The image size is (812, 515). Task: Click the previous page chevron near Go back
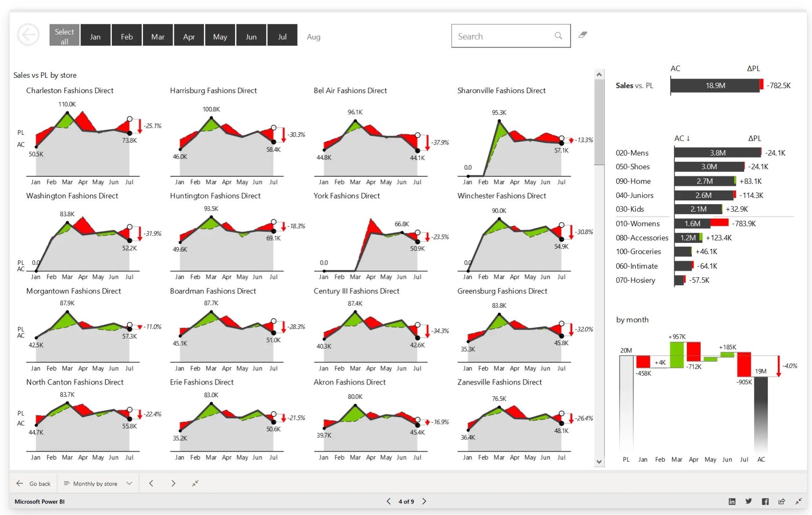pyautogui.click(x=151, y=483)
